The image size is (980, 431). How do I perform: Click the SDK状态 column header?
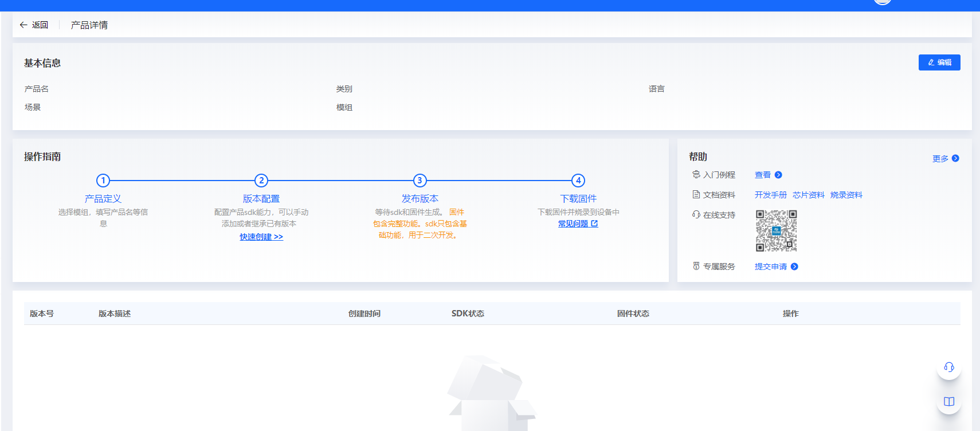click(468, 314)
